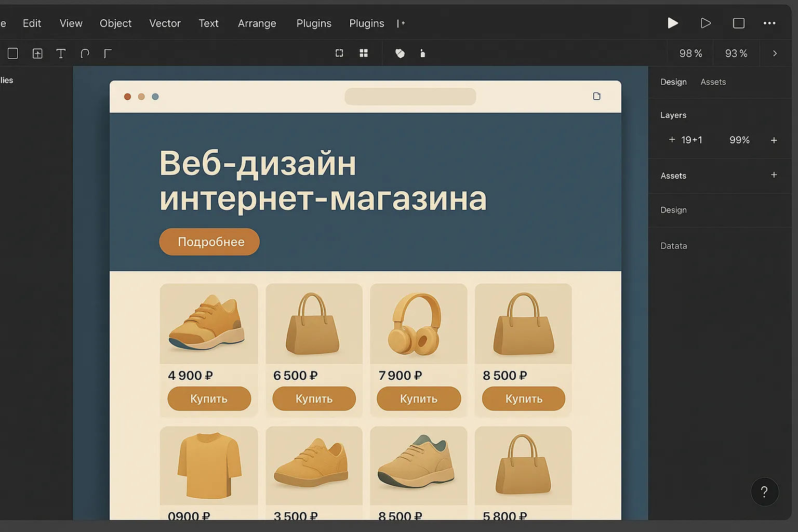798x532 pixels.
Task: Click the outlined Play button
Action: point(706,23)
